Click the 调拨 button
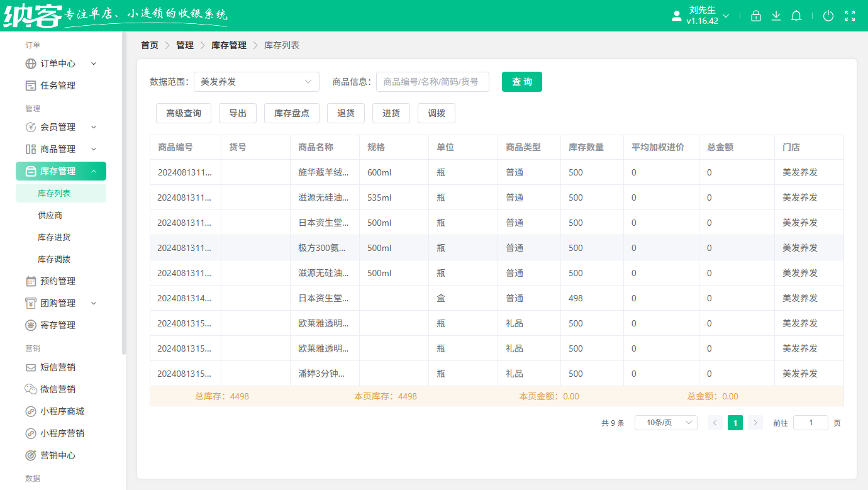 437,113
